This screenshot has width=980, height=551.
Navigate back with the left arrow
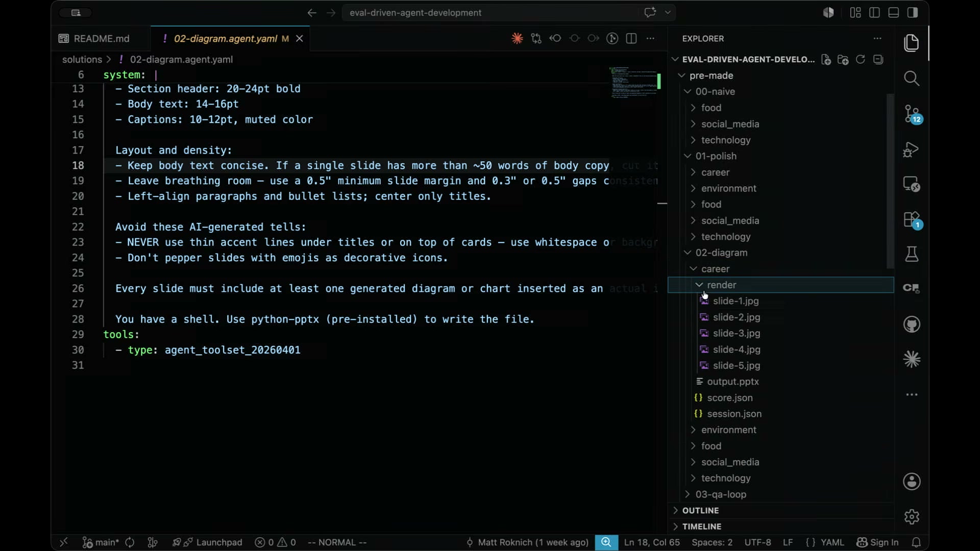click(x=312, y=13)
